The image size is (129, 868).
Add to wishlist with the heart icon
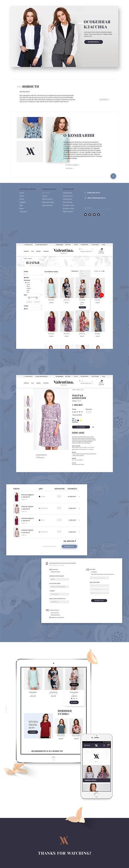[x=93, y=427]
